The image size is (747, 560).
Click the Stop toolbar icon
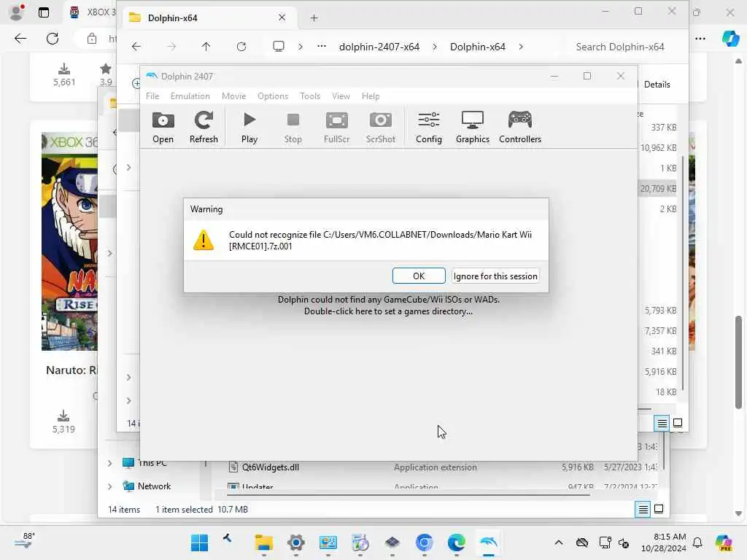pos(293,127)
